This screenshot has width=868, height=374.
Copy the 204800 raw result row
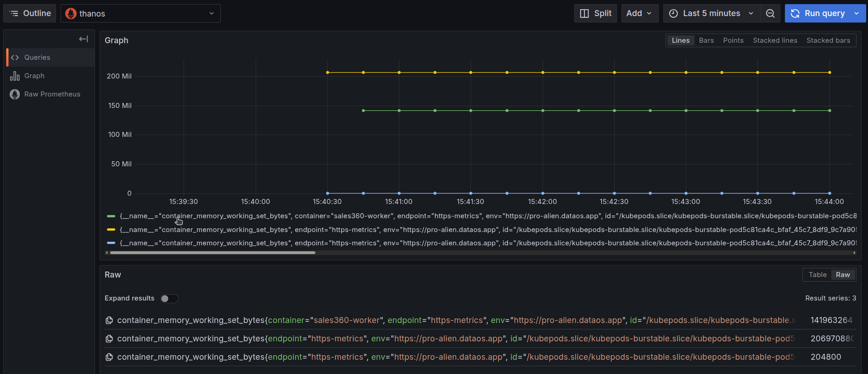(109, 357)
